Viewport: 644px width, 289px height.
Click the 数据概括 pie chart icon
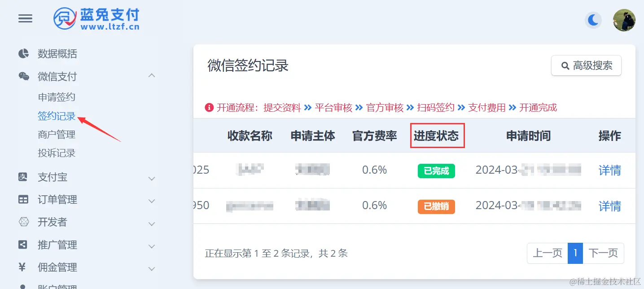point(23,54)
